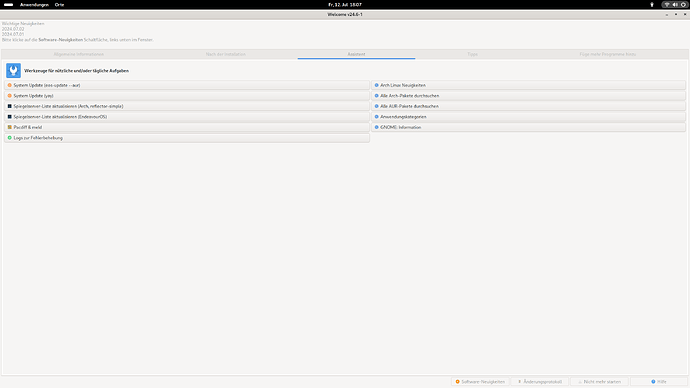Click Nicht mehr starten
This screenshot has width=690, height=388.
(x=599, y=381)
